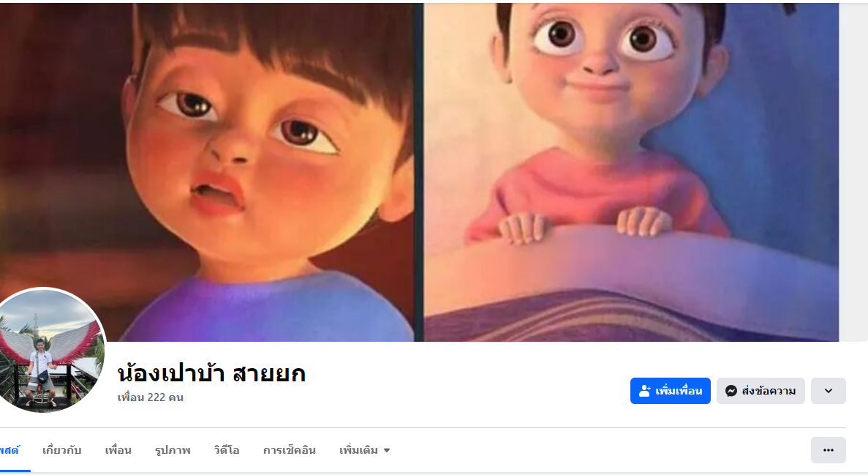The image size is (868, 475).
Task: Open the three-dots profile options menu
Action: (828, 450)
